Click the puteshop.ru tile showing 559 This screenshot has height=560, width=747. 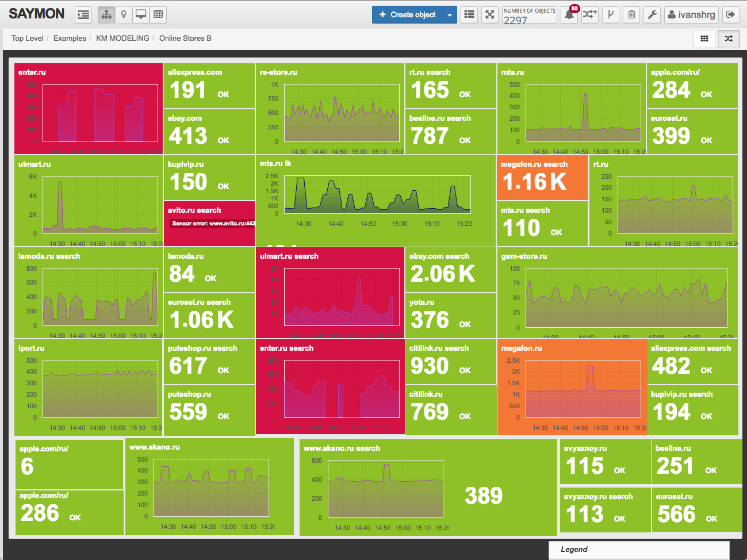coord(209,410)
